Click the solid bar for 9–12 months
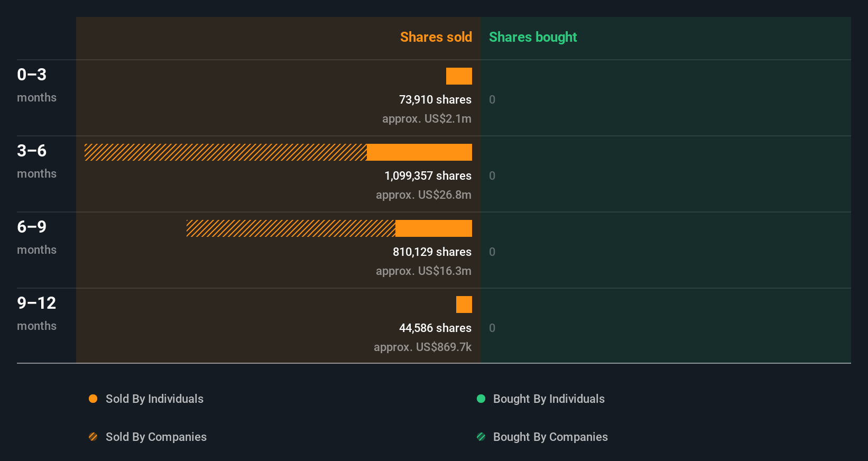The image size is (868, 461). pyautogui.click(x=464, y=305)
